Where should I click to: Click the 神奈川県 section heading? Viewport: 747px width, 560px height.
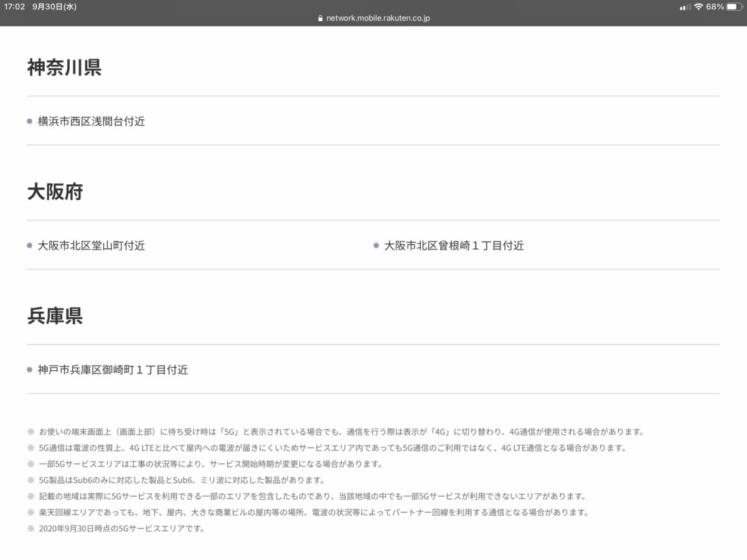64,68
